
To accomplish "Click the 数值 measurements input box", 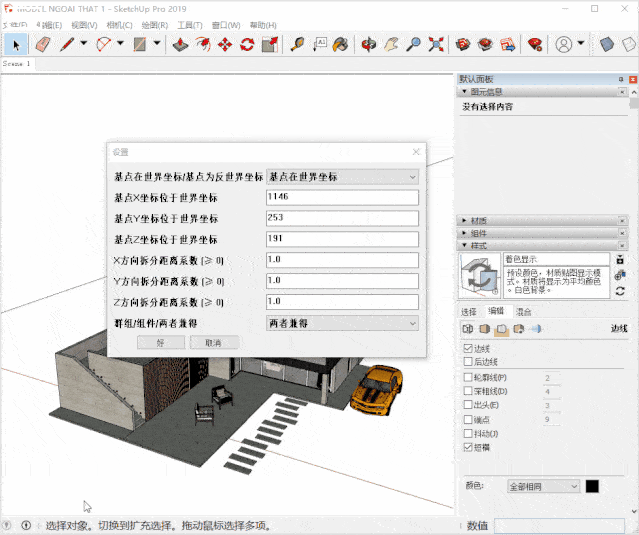I will pyautogui.click(x=559, y=526).
